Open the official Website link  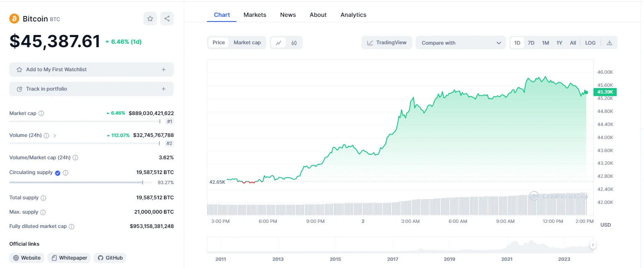[27, 258]
